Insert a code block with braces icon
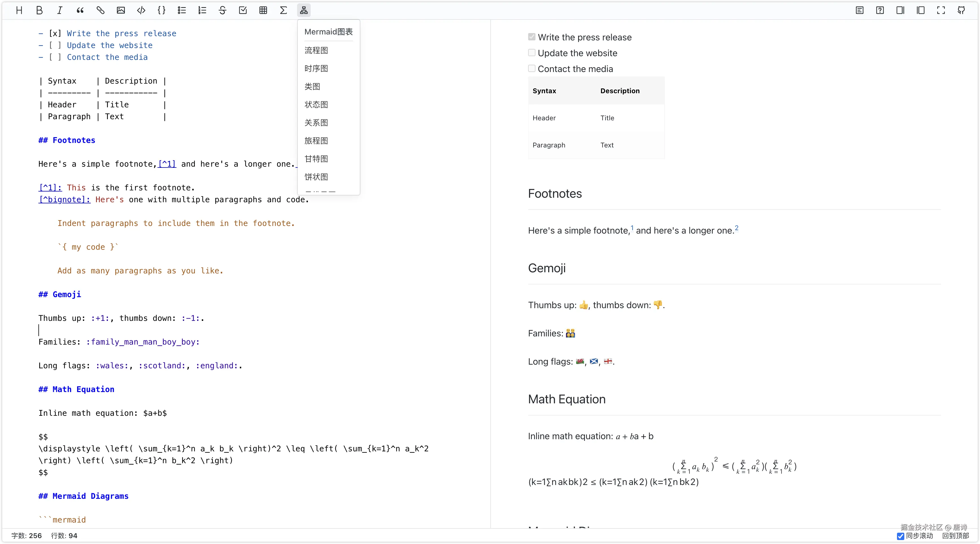Image resolution: width=980 pixels, height=544 pixels. point(161,10)
